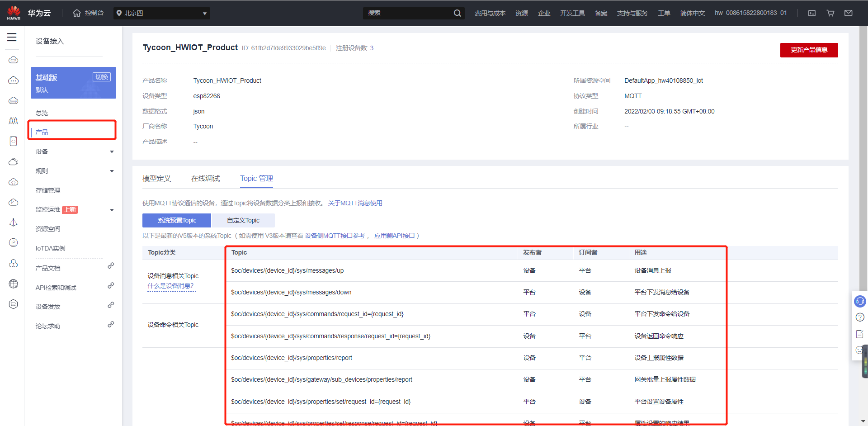This screenshot has width=868, height=426.
Task: Open the 开发工具 top menu
Action: 572,13
